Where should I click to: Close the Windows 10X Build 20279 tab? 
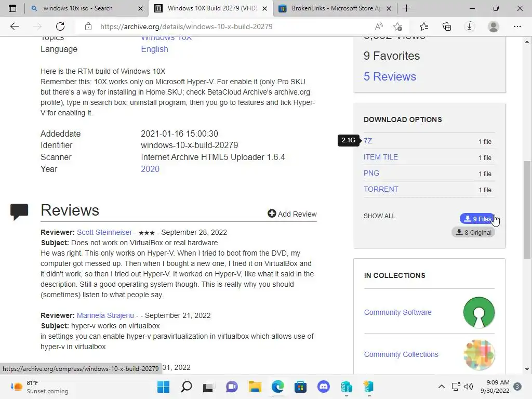click(x=265, y=8)
